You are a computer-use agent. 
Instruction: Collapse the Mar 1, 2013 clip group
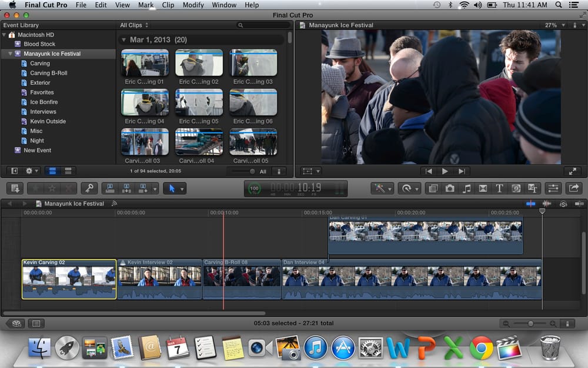[123, 40]
